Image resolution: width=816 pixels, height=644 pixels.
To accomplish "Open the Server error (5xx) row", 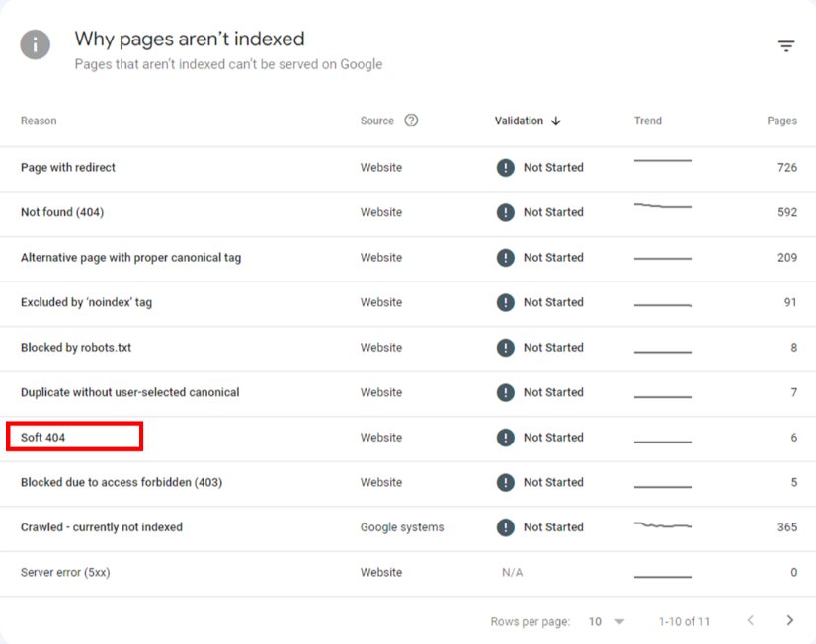I will pyautogui.click(x=65, y=573).
